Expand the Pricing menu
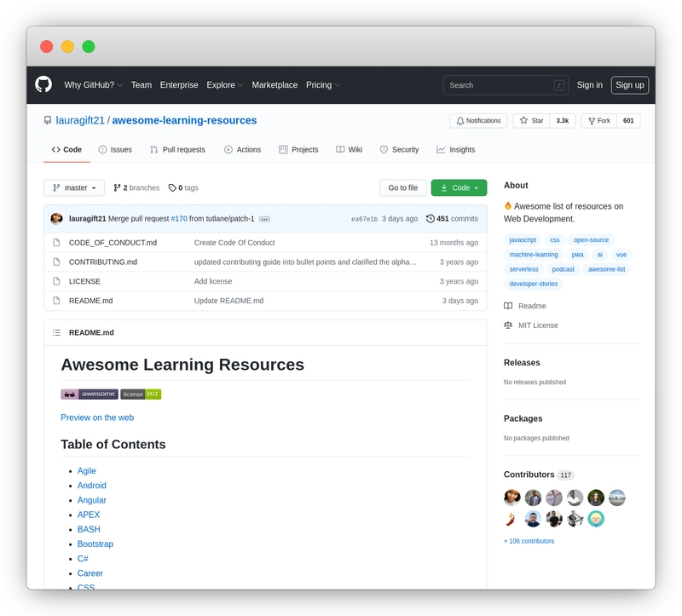 click(x=323, y=84)
